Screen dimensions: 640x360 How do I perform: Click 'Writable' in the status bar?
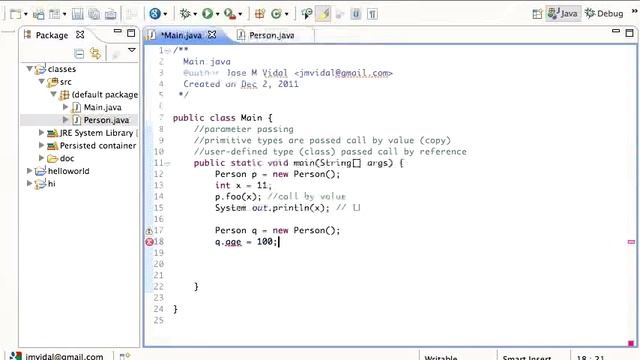[x=441, y=358]
